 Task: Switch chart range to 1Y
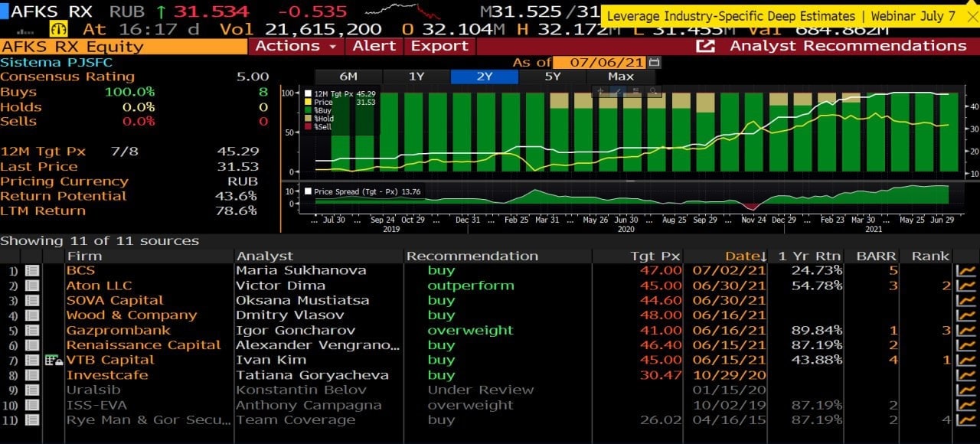pos(416,77)
